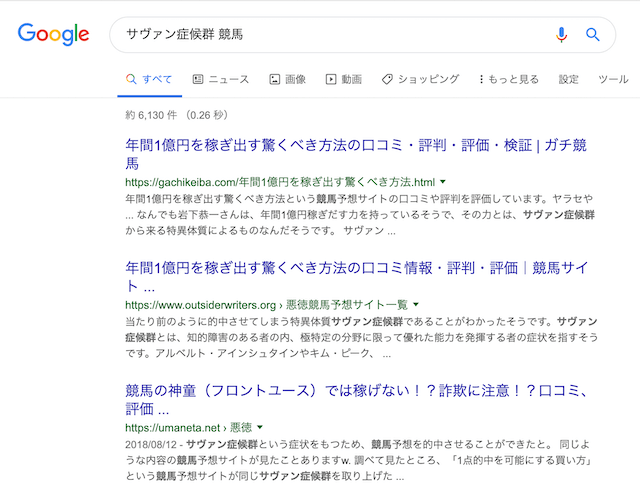640x491 pixels.
Task: Click the snippet dated 2018/08/12
Action: (x=359, y=460)
